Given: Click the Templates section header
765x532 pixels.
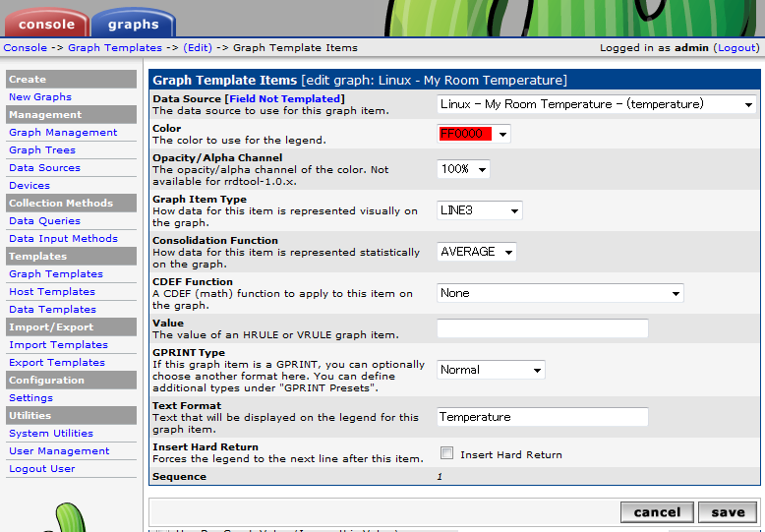Looking at the screenshot, I should (x=71, y=257).
